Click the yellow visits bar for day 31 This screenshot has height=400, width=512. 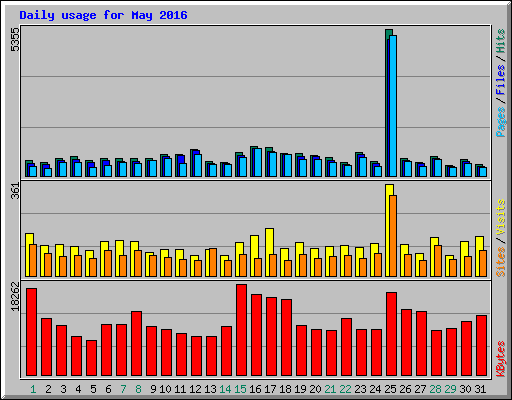click(478, 256)
